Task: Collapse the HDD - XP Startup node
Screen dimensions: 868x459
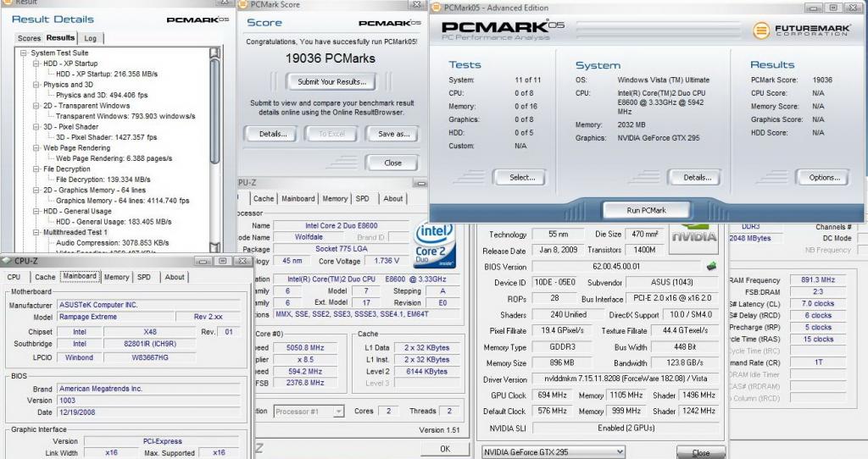Action: 36,64
